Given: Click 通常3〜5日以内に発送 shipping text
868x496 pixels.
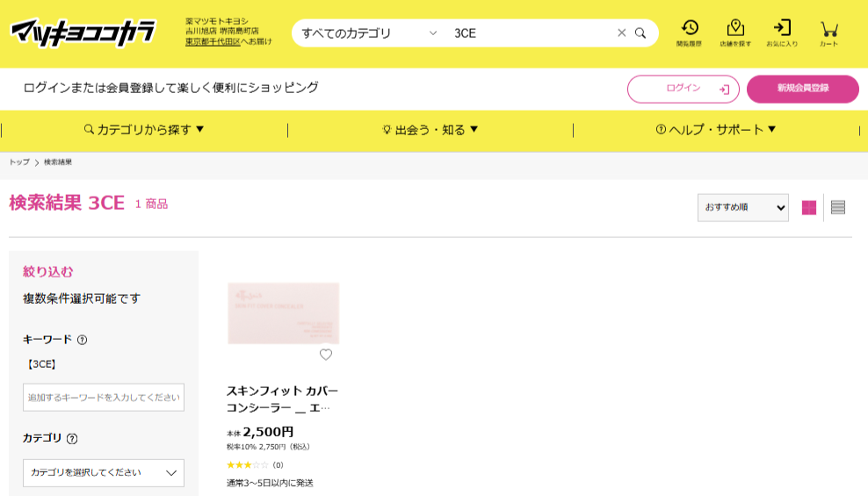Looking at the screenshot, I should [270, 484].
